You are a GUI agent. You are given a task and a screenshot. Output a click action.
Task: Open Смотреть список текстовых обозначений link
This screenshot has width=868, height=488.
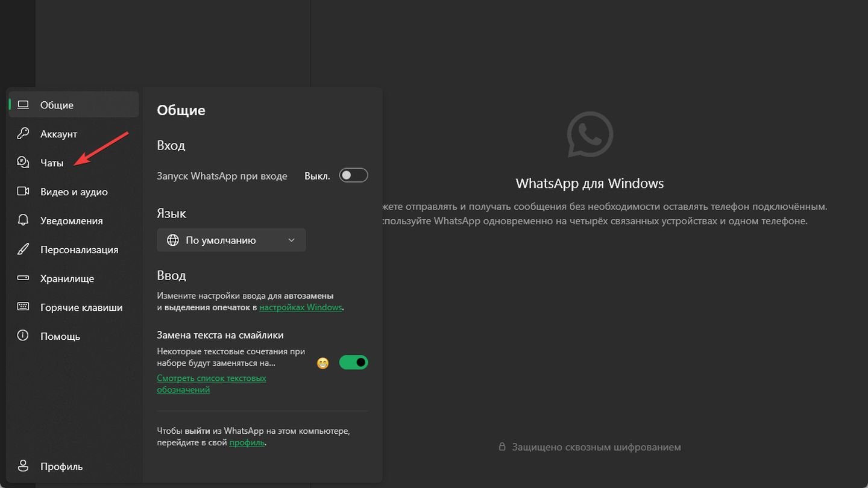pyautogui.click(x=212, y=384)
